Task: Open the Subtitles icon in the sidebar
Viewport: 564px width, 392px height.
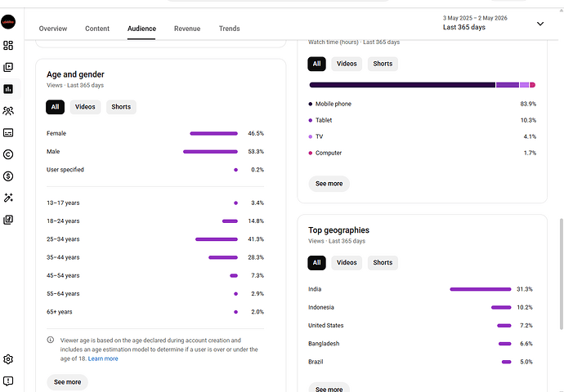Action: pyautogui.click(x=8, y=132)
